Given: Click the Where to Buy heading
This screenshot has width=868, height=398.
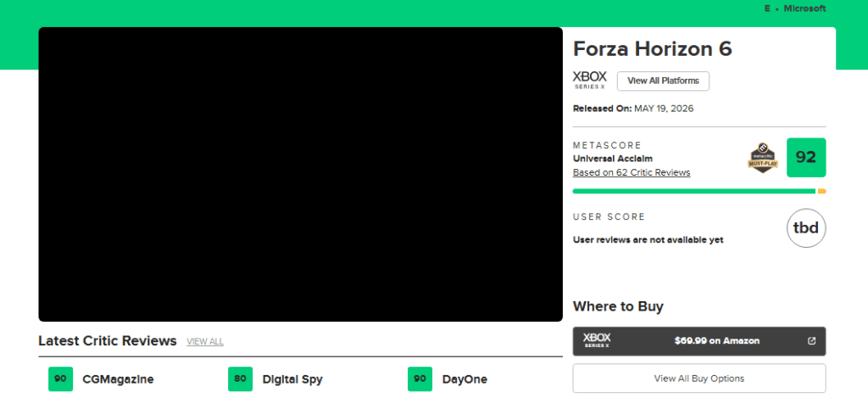Looking at the screenshot, I should (618, 306).
